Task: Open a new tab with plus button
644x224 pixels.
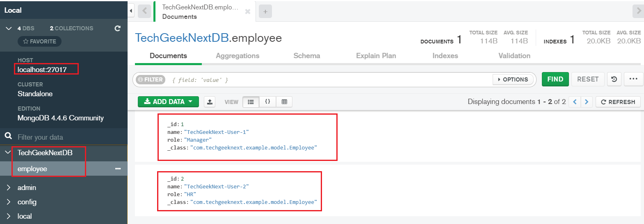Action: click(265, 11)
